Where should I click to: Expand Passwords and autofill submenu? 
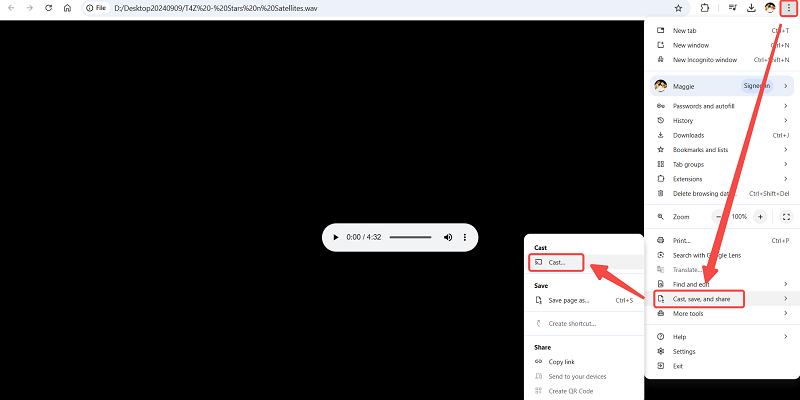pos(722,106)
